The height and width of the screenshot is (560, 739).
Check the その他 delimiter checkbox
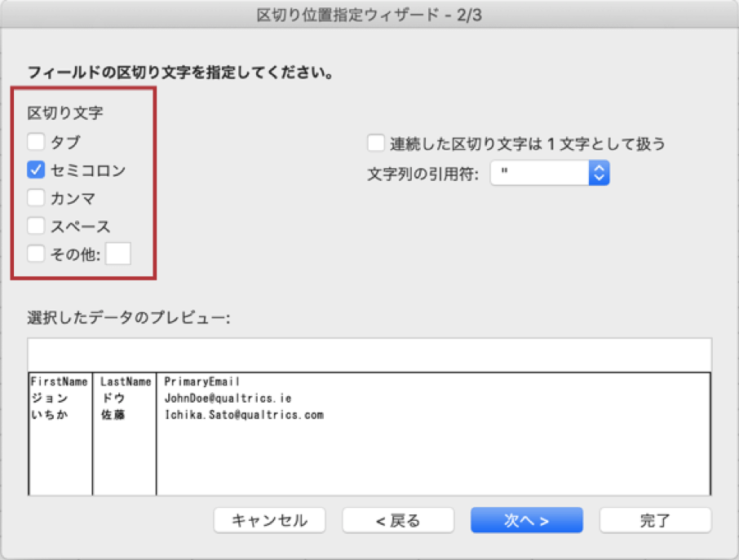pos(36,254)
